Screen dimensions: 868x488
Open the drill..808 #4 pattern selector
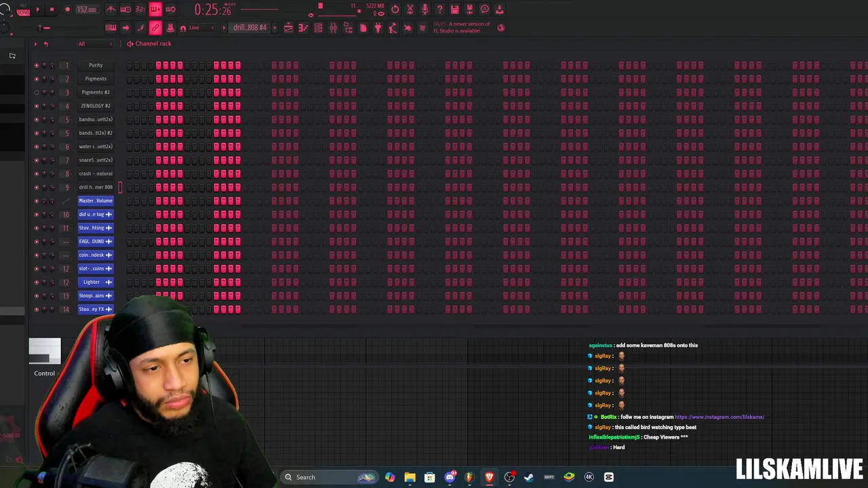[250, 28]
